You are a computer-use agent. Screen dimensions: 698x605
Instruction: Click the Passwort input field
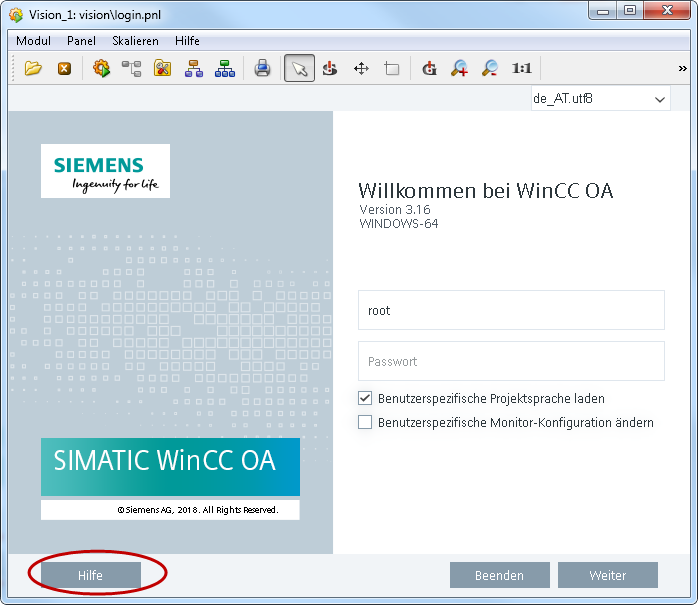[511, 361]
